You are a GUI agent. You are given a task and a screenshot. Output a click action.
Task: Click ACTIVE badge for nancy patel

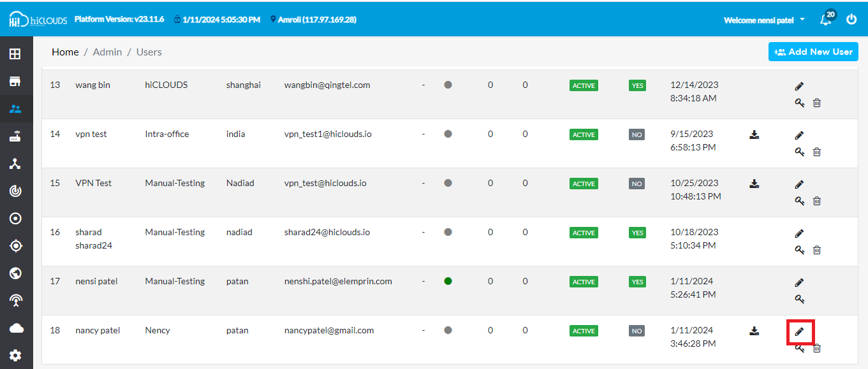584,331
